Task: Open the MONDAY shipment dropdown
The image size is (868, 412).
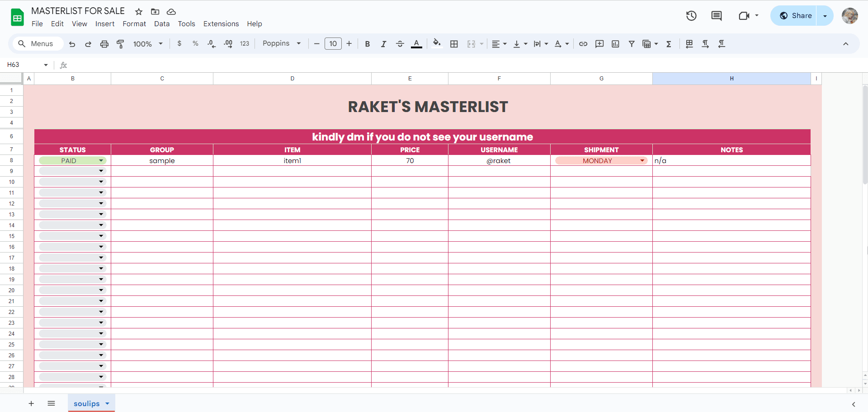Action: [642, 161]
